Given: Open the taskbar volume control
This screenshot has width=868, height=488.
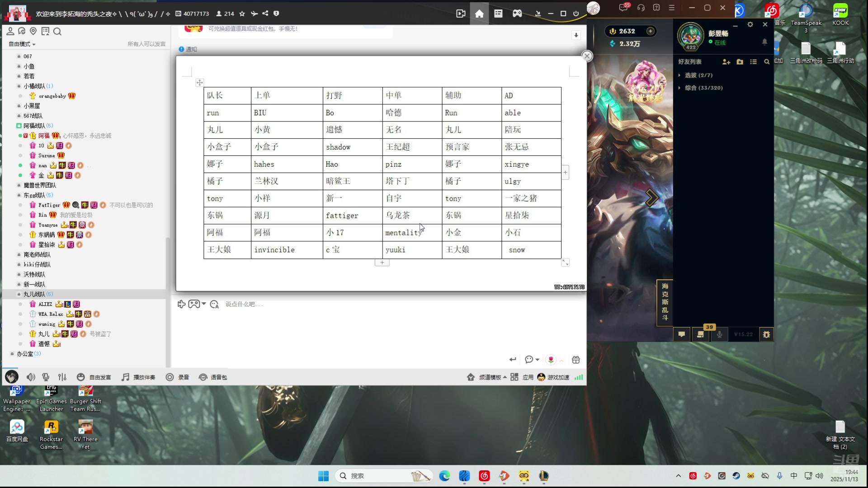Looking at the screenshot, I should [820, 475].
